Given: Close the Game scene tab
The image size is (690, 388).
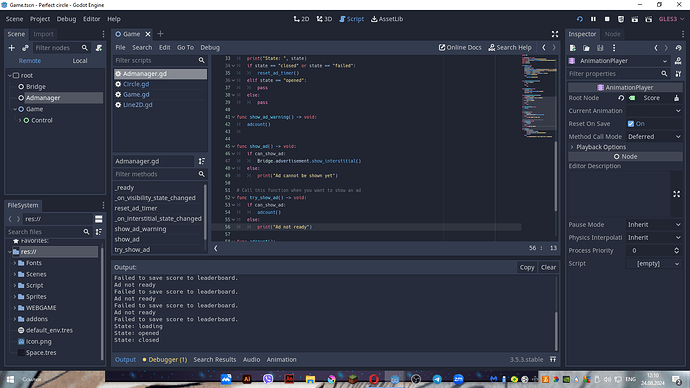Looking at the screenshot, I should (148, 34).
